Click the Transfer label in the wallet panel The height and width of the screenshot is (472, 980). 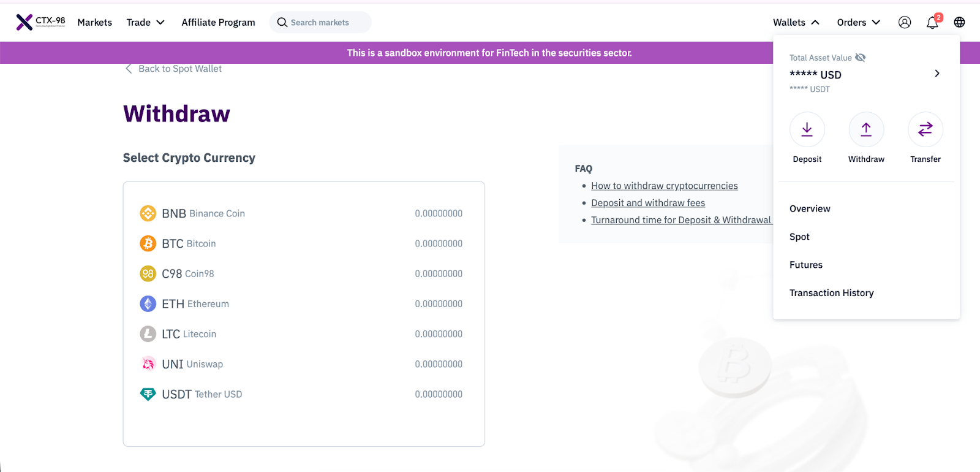(x=925, y=159)
